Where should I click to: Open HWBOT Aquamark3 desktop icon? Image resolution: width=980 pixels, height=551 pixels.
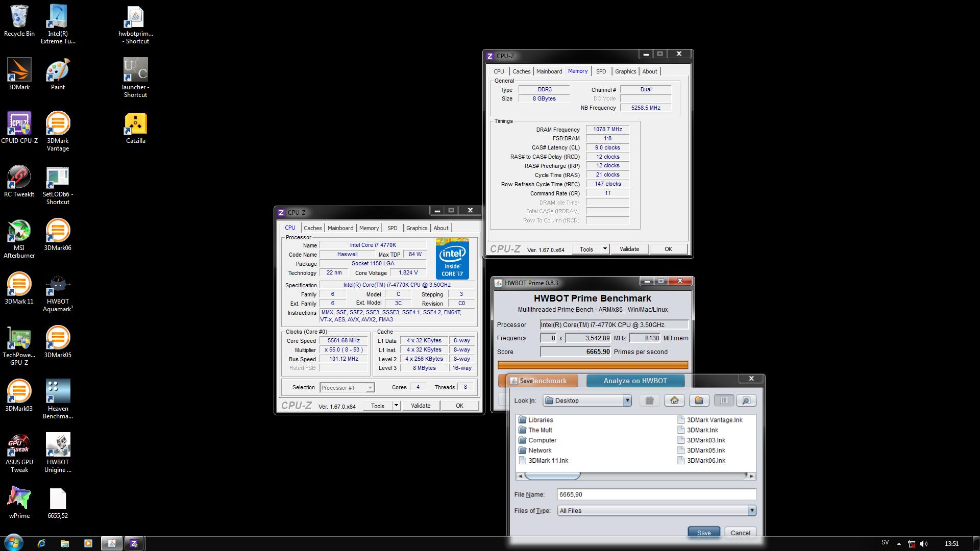coord(58,292)
